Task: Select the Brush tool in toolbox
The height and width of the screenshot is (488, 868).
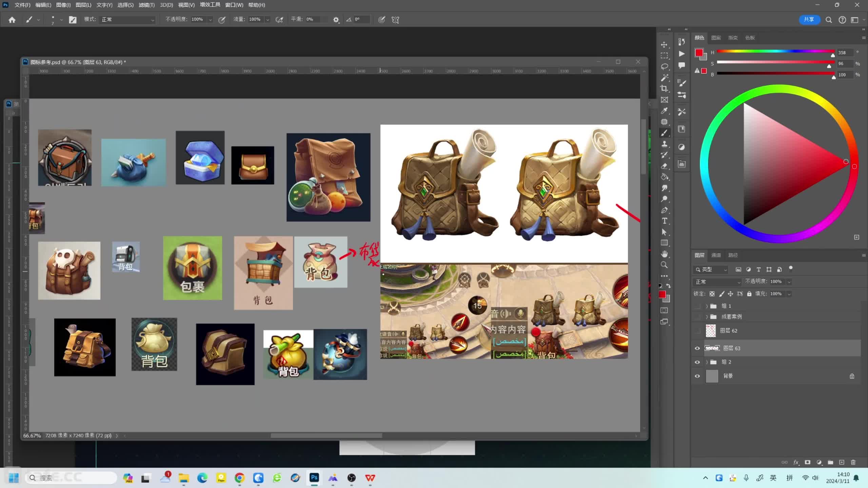Action: [664, 133]
